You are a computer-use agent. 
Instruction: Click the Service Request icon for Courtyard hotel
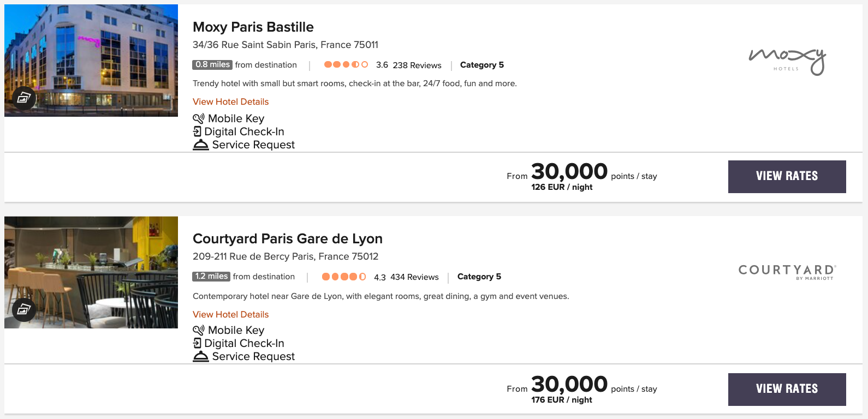pyautogui.click(x=200, y=356)
